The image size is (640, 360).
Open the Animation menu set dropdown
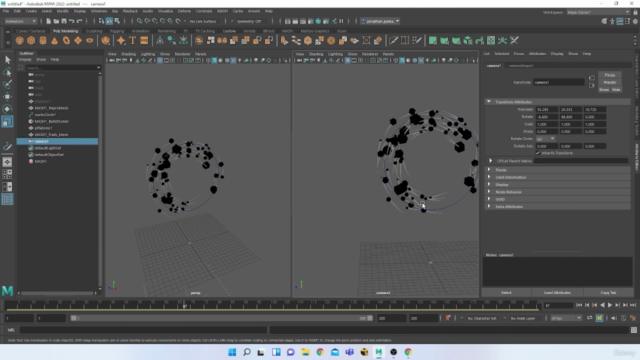[21, 21]
